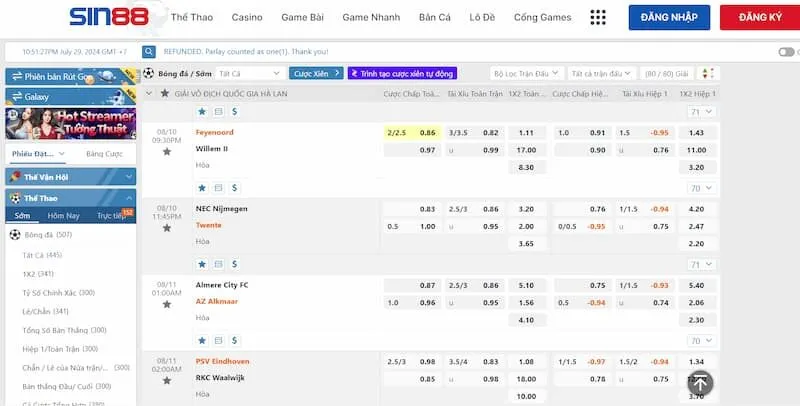The width and height of the screenshot is (800, 406).
Task: Open the Game Nhanh menu
Action: (x=371, y=17)
